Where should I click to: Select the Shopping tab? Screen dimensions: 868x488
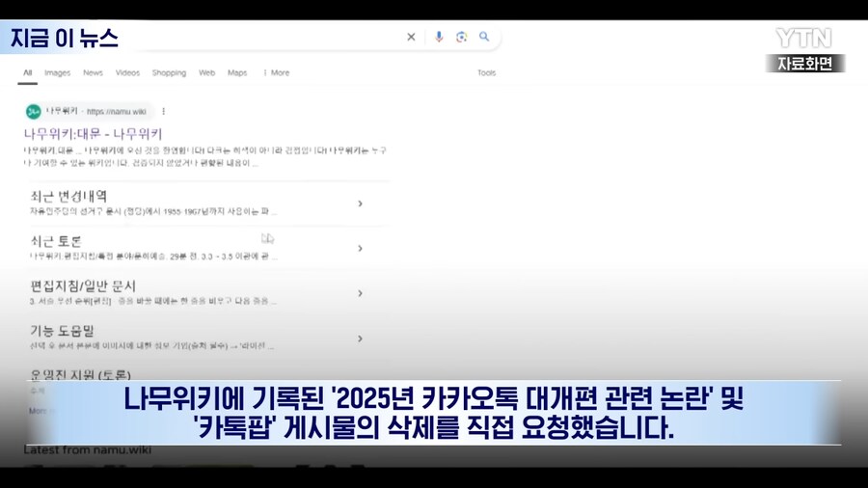click(169, 73)
